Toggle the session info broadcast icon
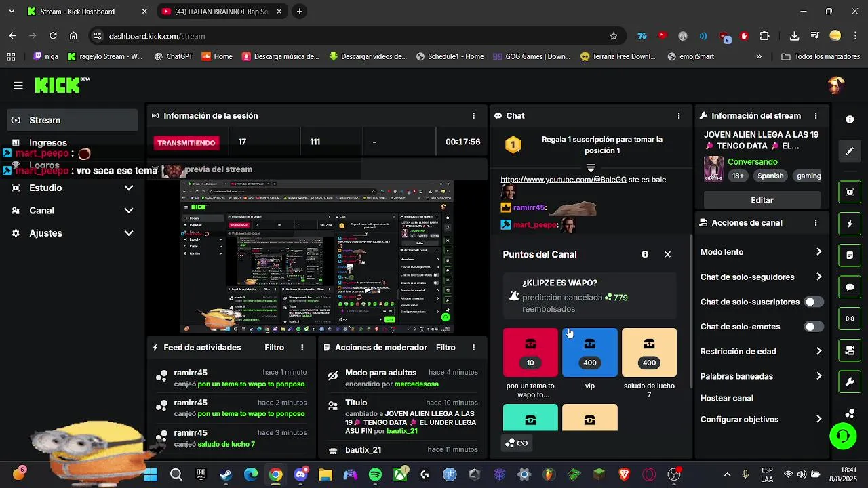The image size is (868, 488). coord(850,319)
